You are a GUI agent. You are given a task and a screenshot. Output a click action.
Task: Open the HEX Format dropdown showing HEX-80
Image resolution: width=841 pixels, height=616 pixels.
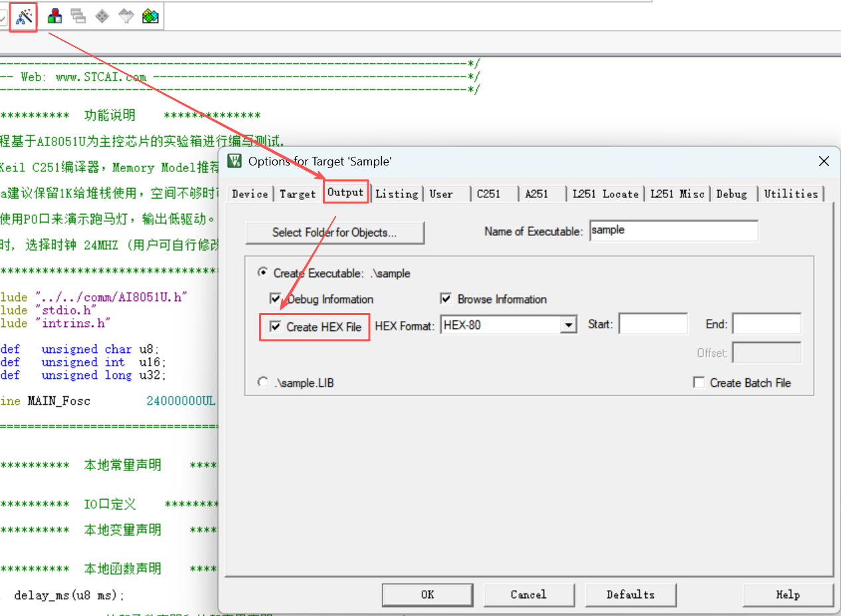[567, 324]
